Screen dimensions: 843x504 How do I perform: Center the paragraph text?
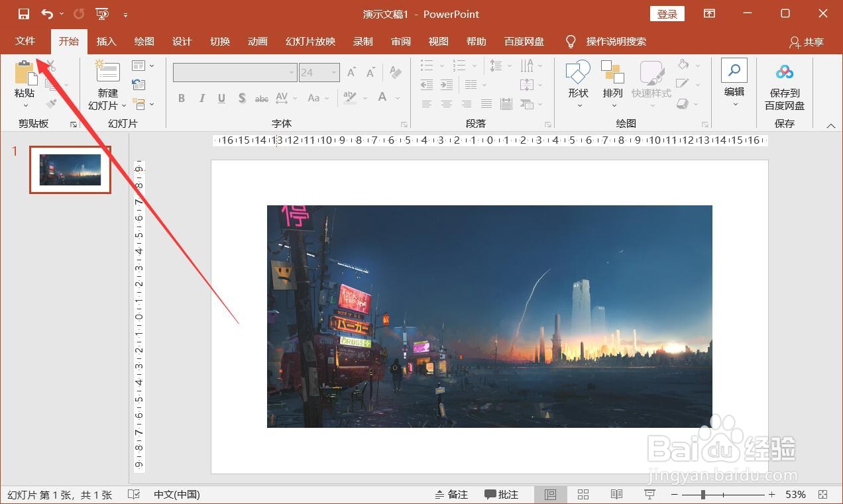(447, 104)
